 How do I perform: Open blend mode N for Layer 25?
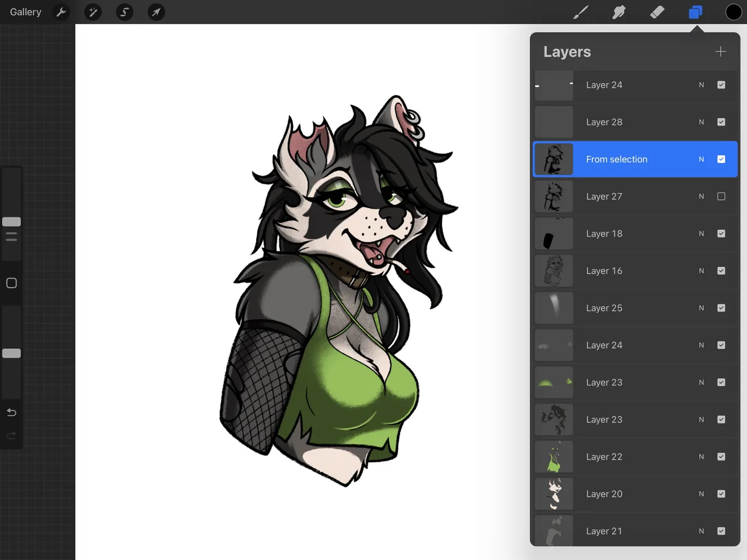[x=701, y=308]
